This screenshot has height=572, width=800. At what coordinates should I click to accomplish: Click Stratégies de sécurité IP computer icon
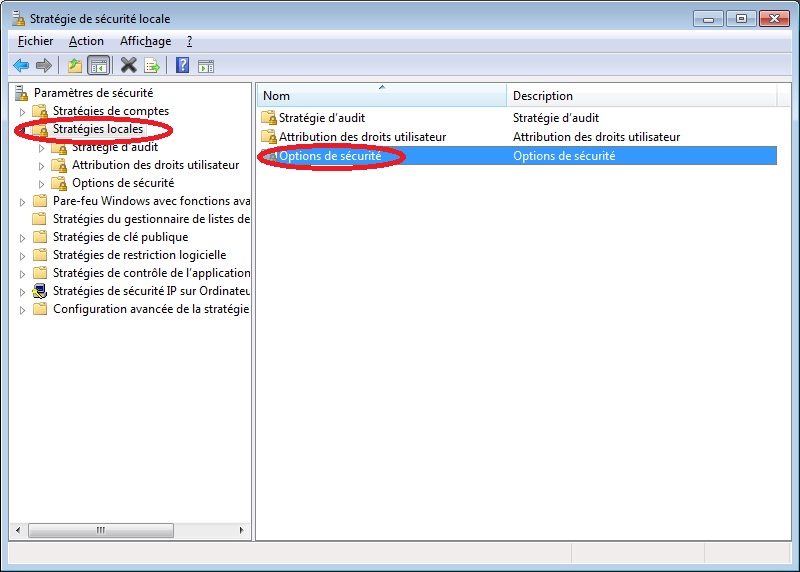(40, 291)
